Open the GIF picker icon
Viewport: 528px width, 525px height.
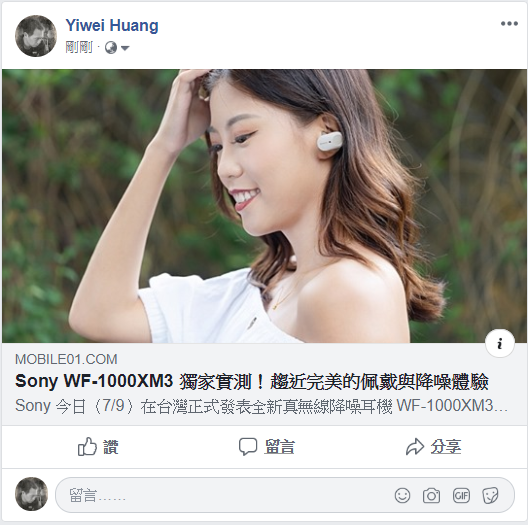[x=461, y=495]
